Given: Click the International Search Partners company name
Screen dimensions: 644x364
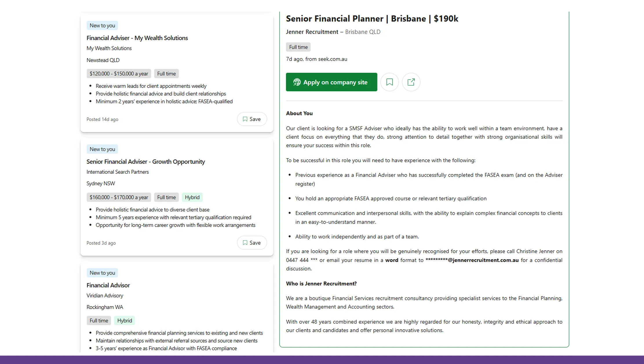Looking at the screenshot, I should pyautogui.click(x=118, y=172).
